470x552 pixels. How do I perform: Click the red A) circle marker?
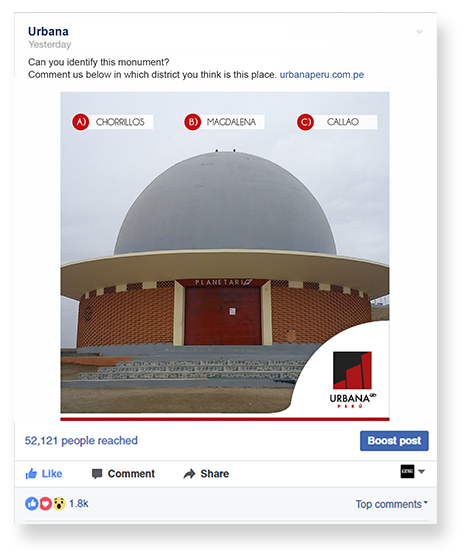coord(81,122)
